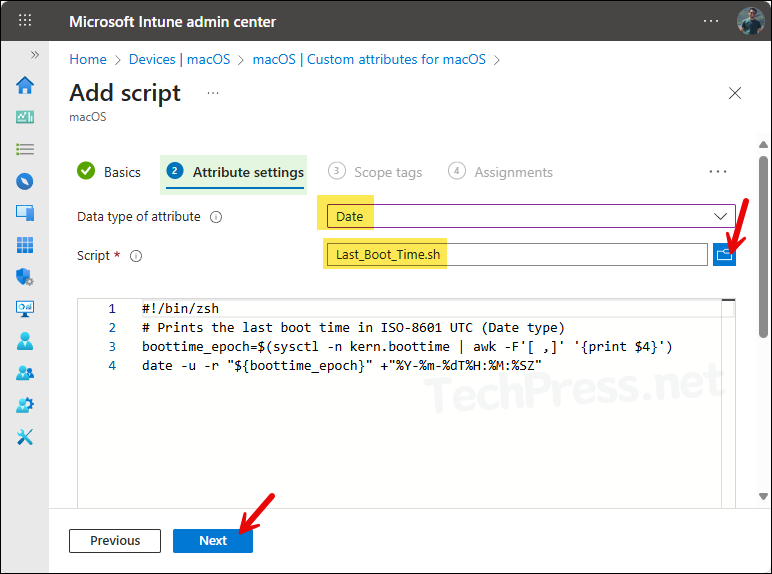Click the page vertical scrollbar thumb

(763, 247)
